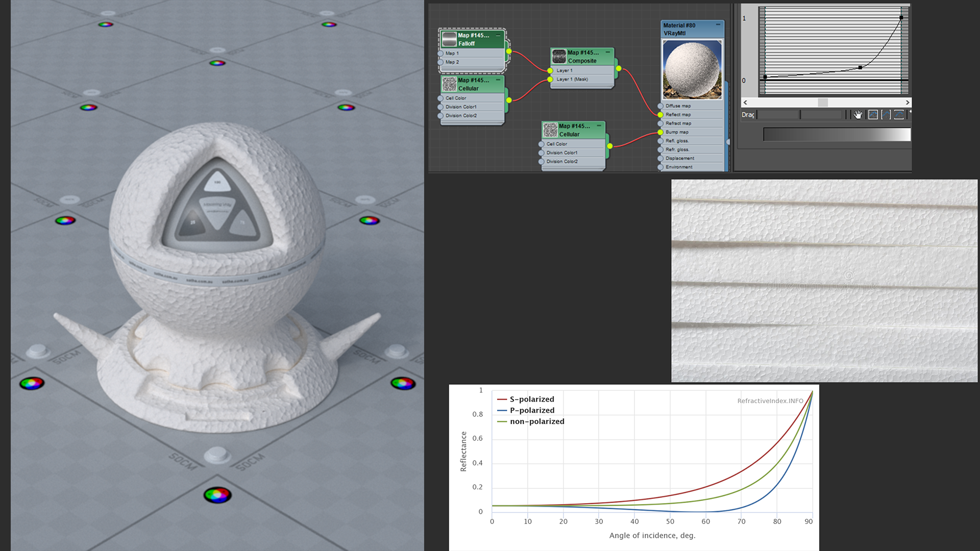Click the Refract map input socket
Screen dimensions: 980x551
(660, 123)
